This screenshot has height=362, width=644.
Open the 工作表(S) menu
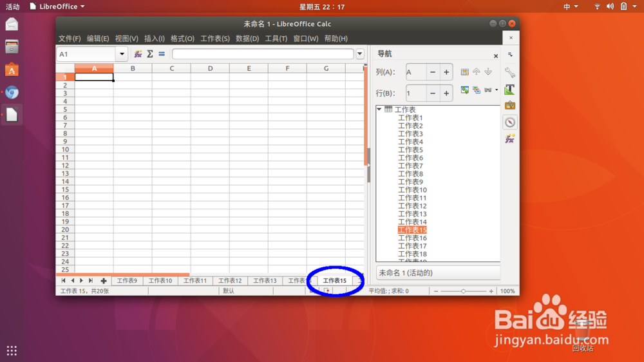click(x=215, y=38)
